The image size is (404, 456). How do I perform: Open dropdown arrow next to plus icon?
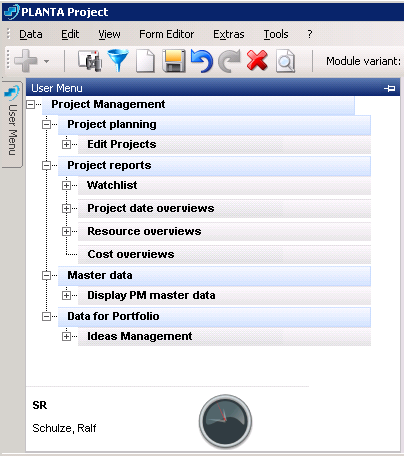click(x=47, y=61)
